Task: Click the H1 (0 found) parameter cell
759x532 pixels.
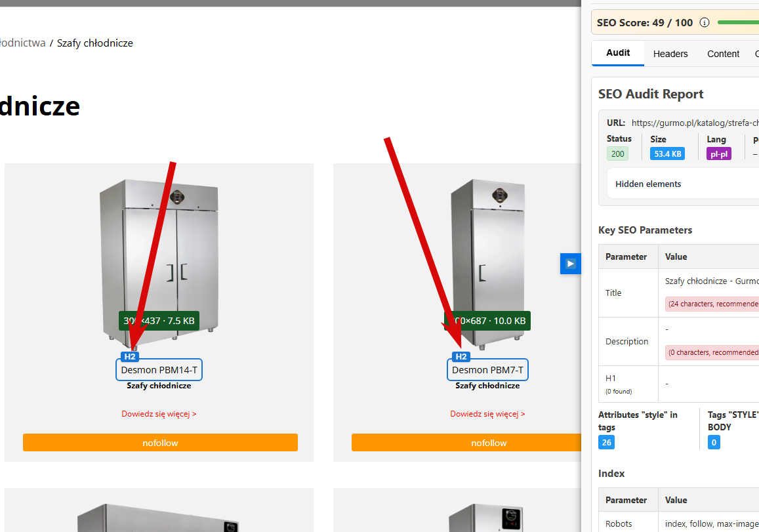Action: [x=628, y=384]
